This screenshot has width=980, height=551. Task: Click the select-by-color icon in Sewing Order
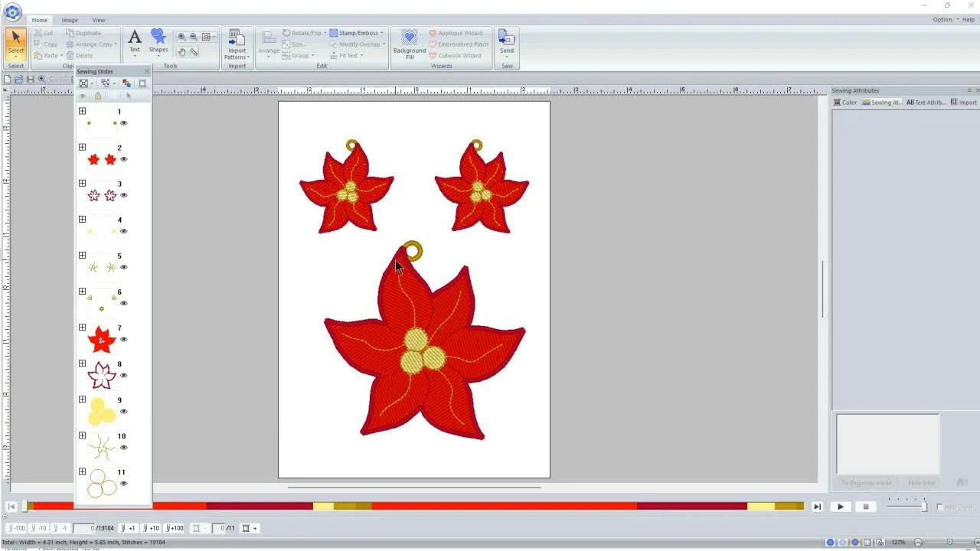click(x=126, y=83)
